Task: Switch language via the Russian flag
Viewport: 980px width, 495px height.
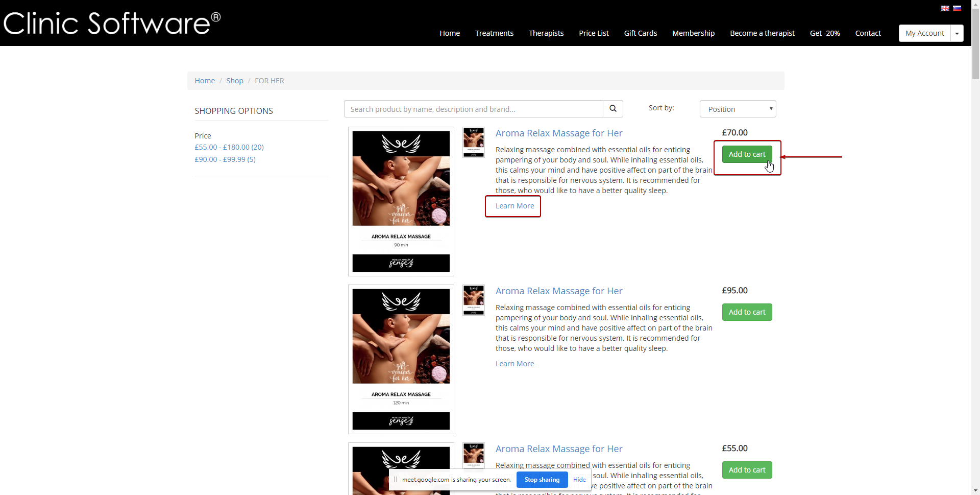Action: (957, 8)
